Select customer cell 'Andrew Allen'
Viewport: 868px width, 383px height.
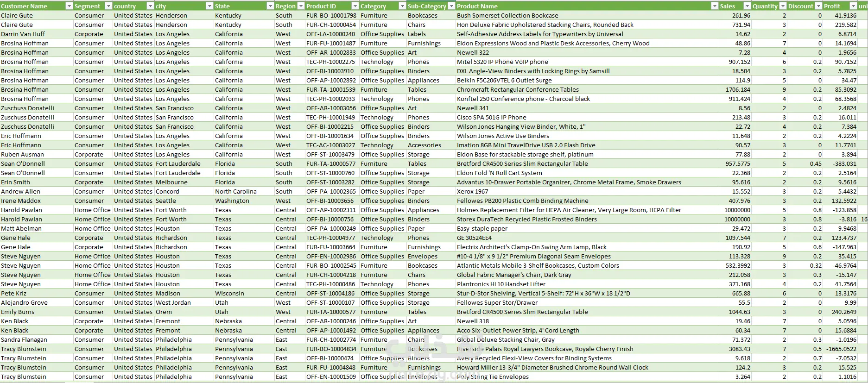pyautogui.click(x=37, y=191)
